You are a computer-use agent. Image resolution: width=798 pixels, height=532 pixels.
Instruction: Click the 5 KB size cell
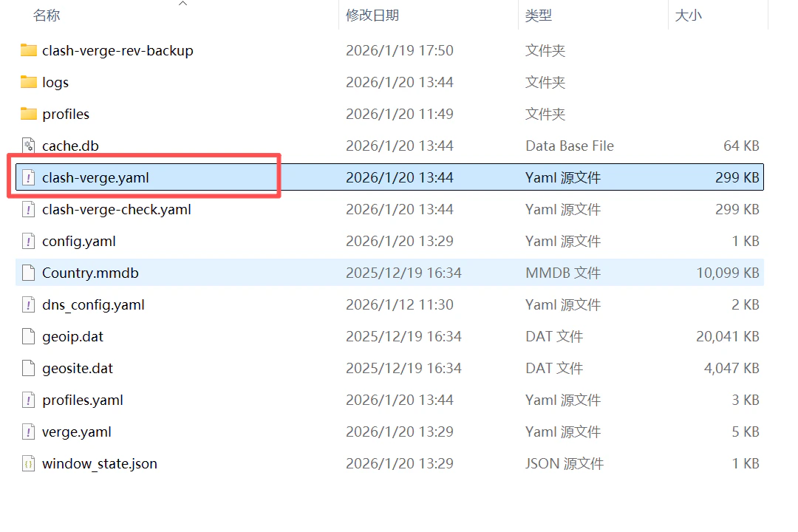(x=746, y=432)
